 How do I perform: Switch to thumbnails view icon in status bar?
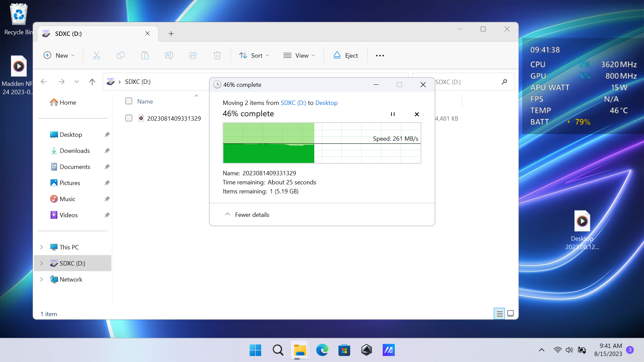(x=511, y=314)
